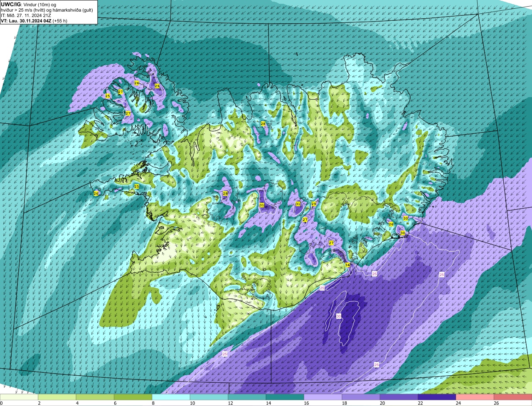Select the 'IT: Mið. 27. 11. 2024 21Z' line
This screenshot has width=532, height=406.
26,15
